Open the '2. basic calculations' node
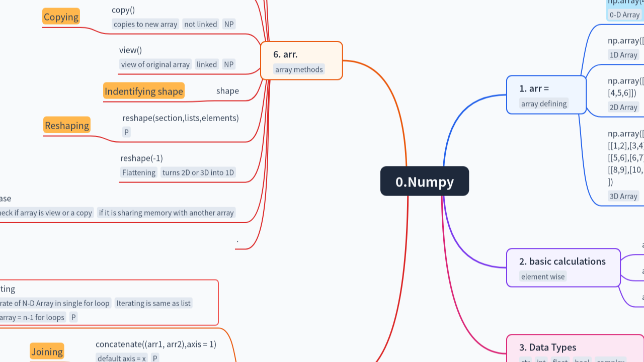The width and height of the screenshot is (644, 362). click(x=562, y=267)
